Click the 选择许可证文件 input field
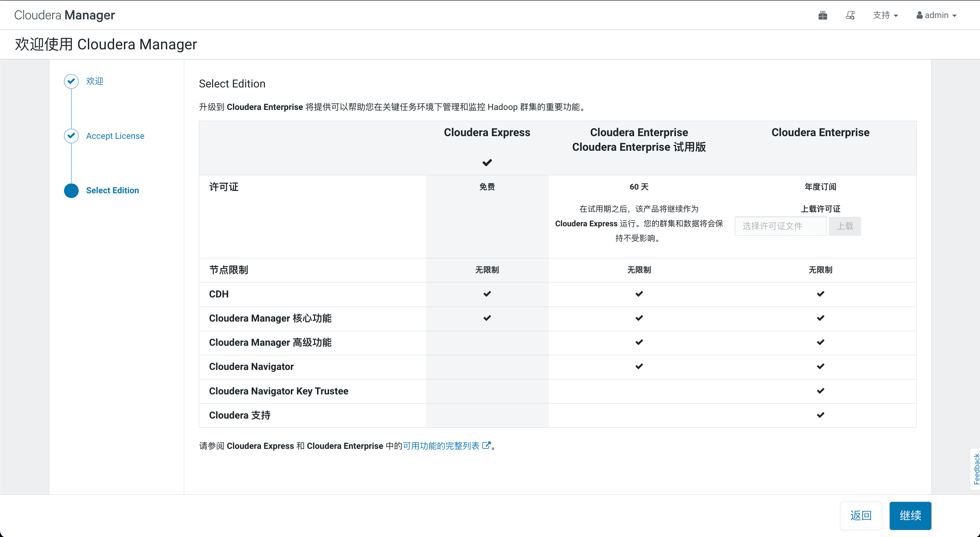 (780, 226)
